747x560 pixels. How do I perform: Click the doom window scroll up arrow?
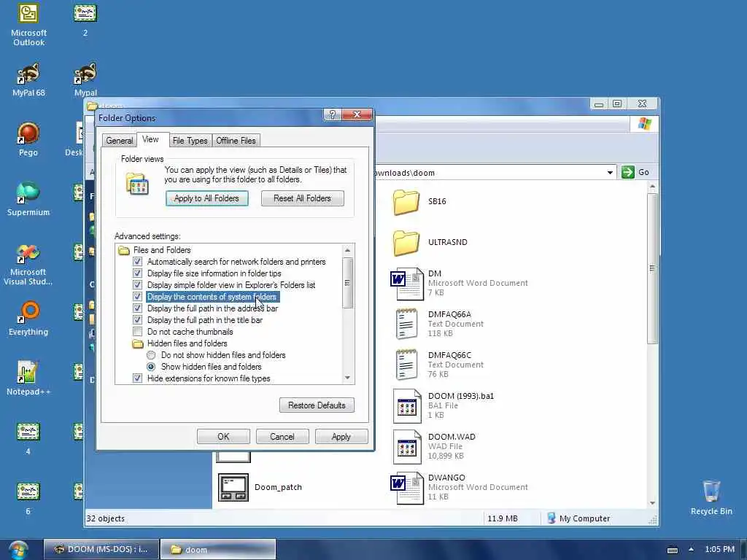tap(652, 187)
